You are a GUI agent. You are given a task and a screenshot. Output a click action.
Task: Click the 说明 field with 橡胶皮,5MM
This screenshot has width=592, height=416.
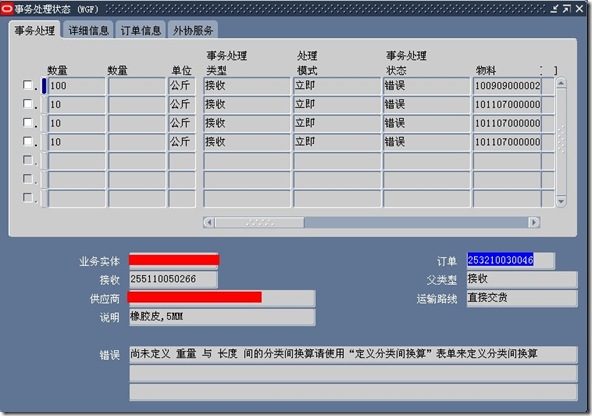pyautogui.click(x=222, y=317)
